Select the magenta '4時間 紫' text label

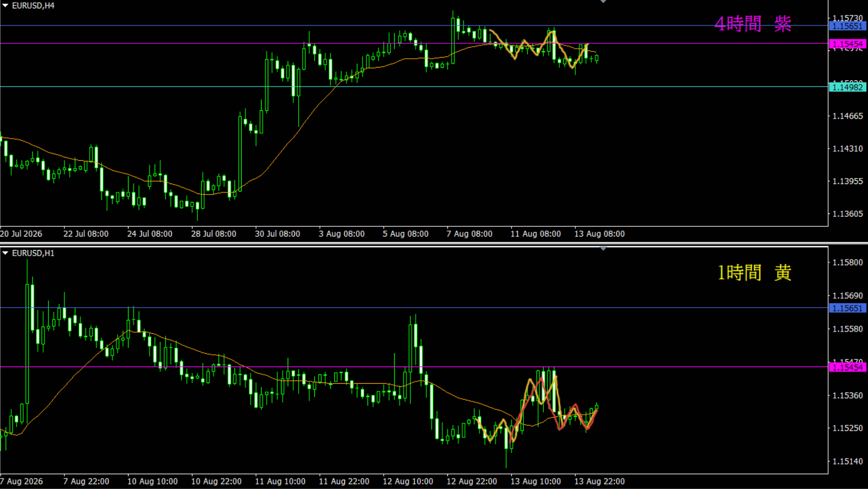[753, 24]
